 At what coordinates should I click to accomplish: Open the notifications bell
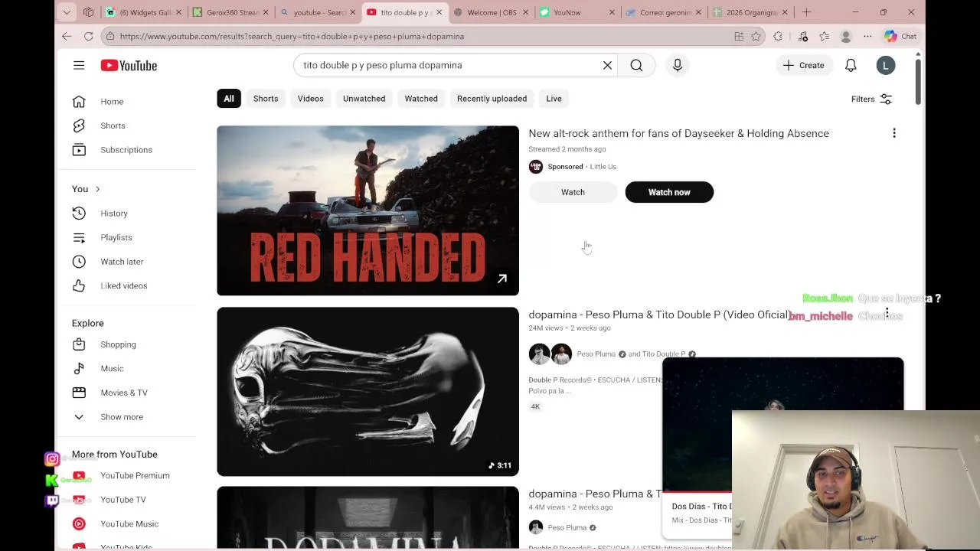coord(851,65)
